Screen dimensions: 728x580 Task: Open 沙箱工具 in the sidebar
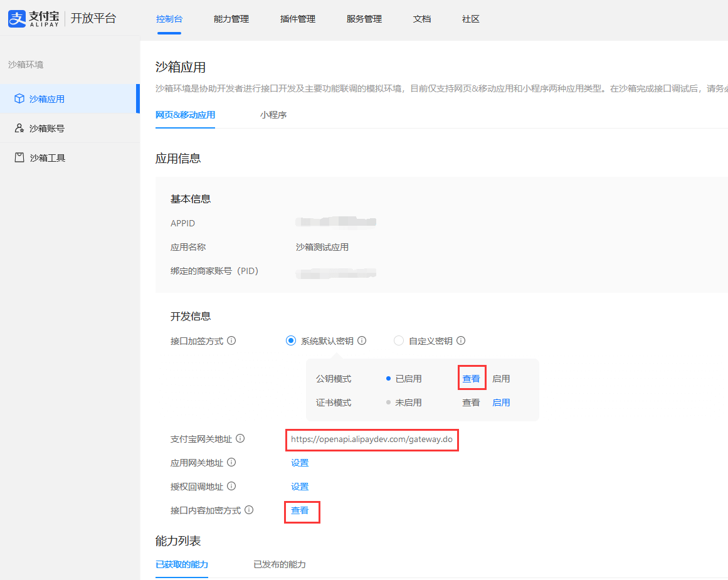[70, 158]
